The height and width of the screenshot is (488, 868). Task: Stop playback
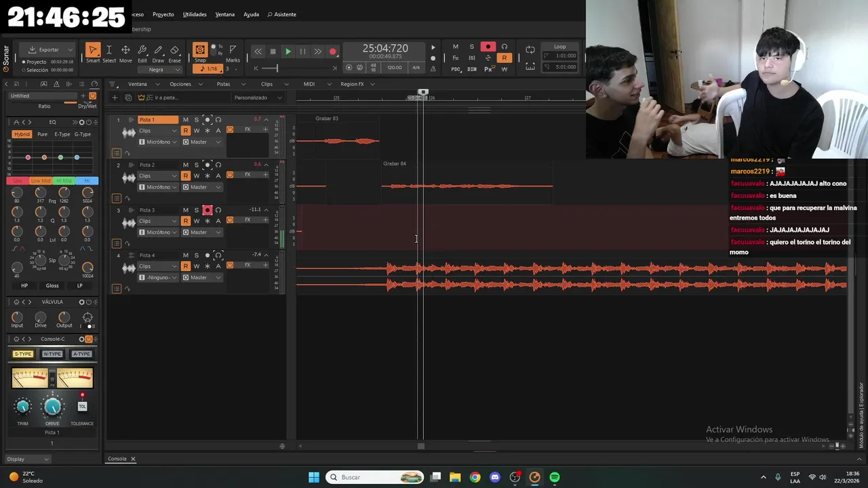[273, 52]
